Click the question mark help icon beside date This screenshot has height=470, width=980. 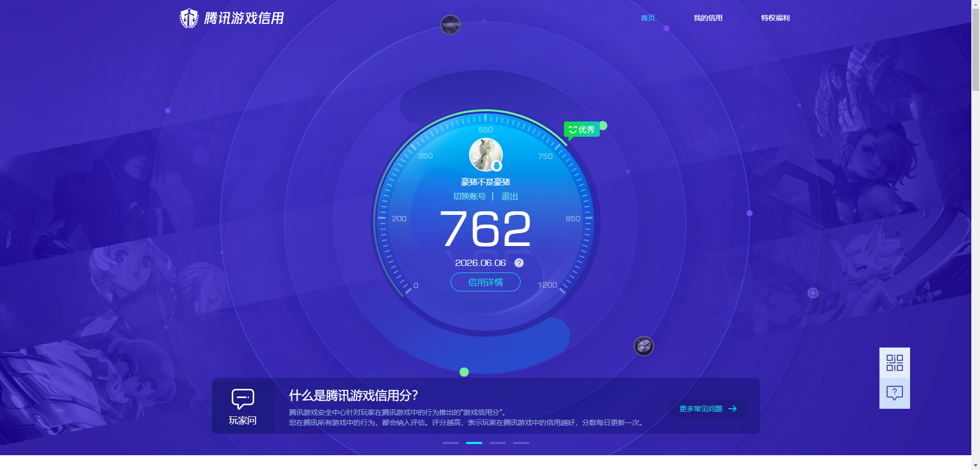519,263
